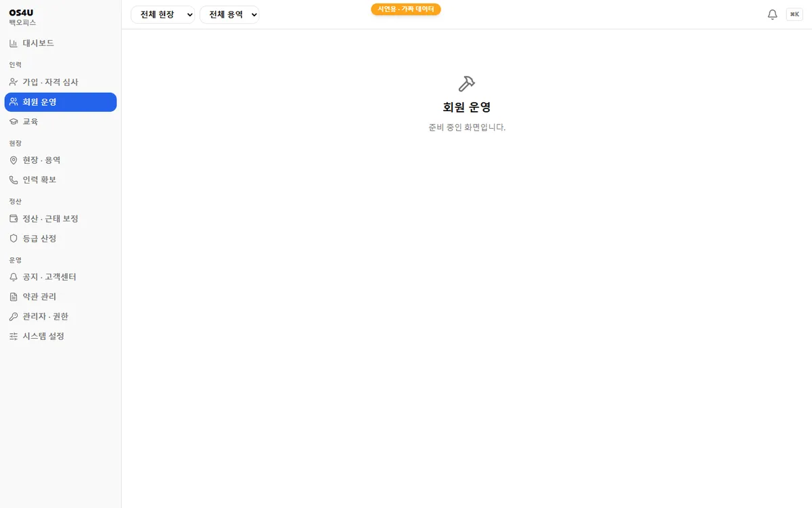Open 정산 · 근태 보정 menu item
The image size is (812, 508).
[61, 219]
